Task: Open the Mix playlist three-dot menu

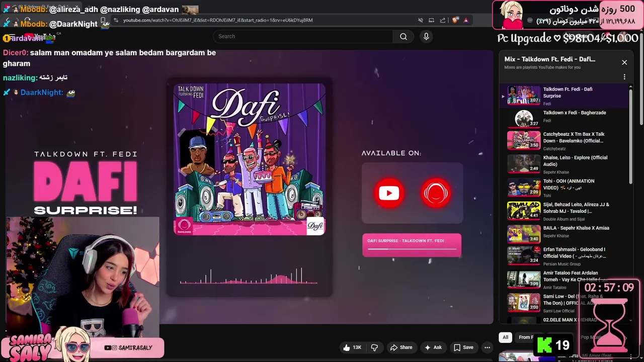Action: [624, 77]
